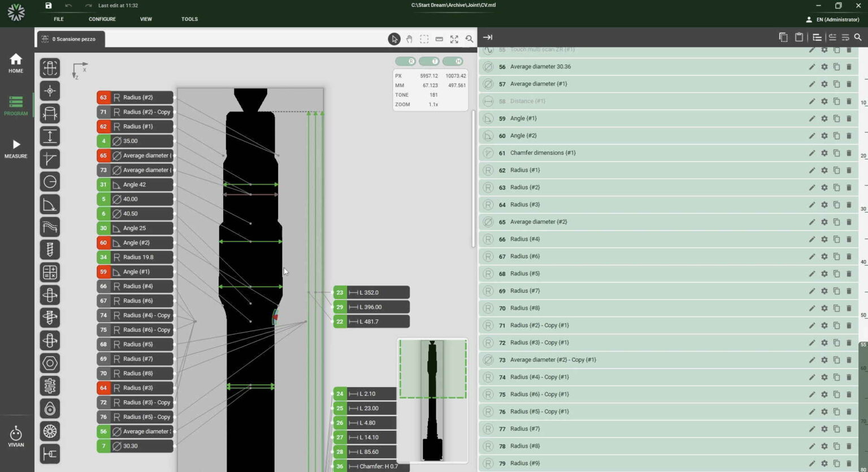Open settings gear for Radius {#2} row
The height and width of the screenshot is (472, 868).
824,188
